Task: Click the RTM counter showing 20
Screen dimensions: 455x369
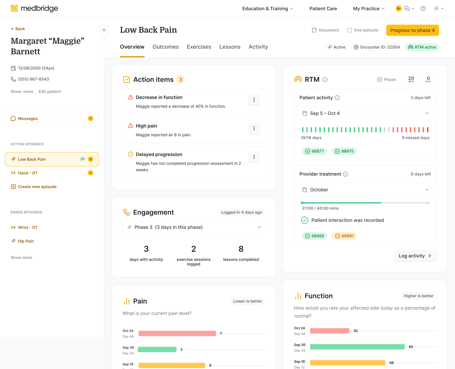Action: point(411,79)
